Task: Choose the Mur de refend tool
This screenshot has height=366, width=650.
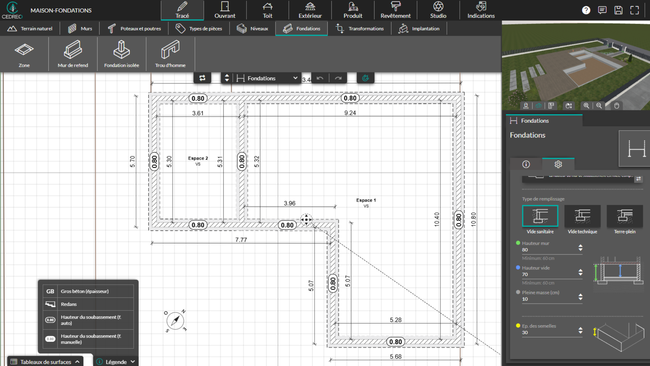Action: (73, 54)
